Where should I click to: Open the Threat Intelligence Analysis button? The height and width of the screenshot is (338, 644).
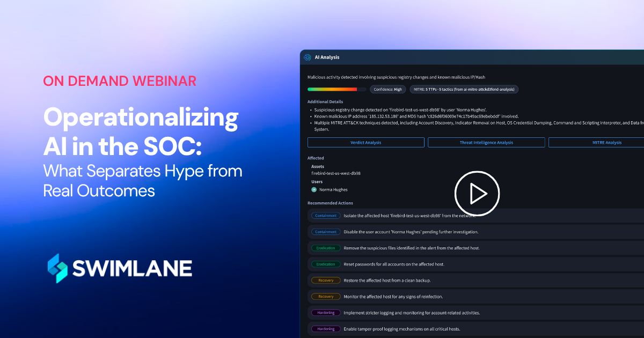(x=486, y=142)
